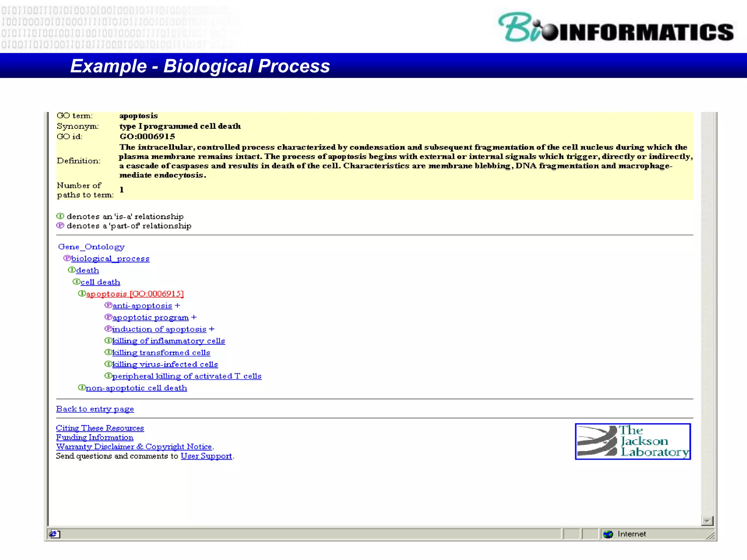Open the cell death term link
Screen dimensions: 747x560
(x=100, y=282)
